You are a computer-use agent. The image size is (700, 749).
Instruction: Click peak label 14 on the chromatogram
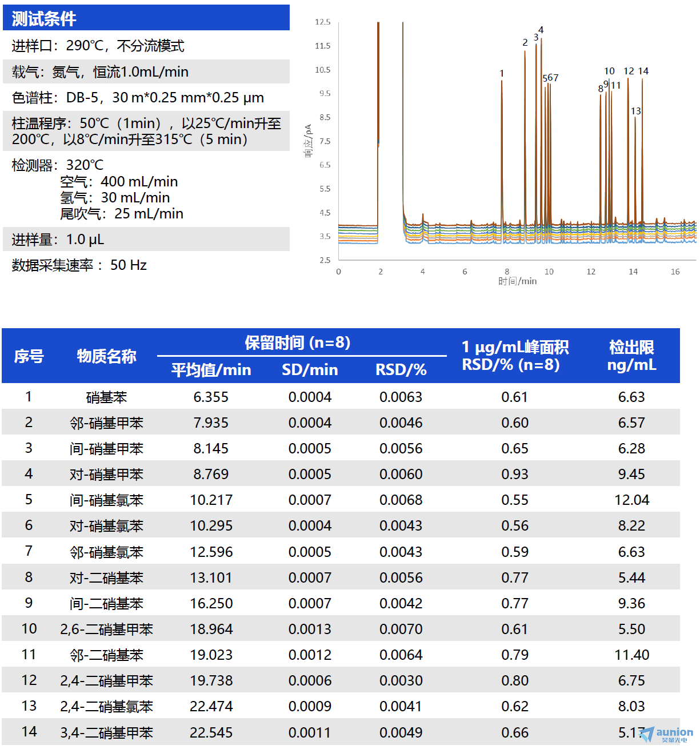point(643,71)
